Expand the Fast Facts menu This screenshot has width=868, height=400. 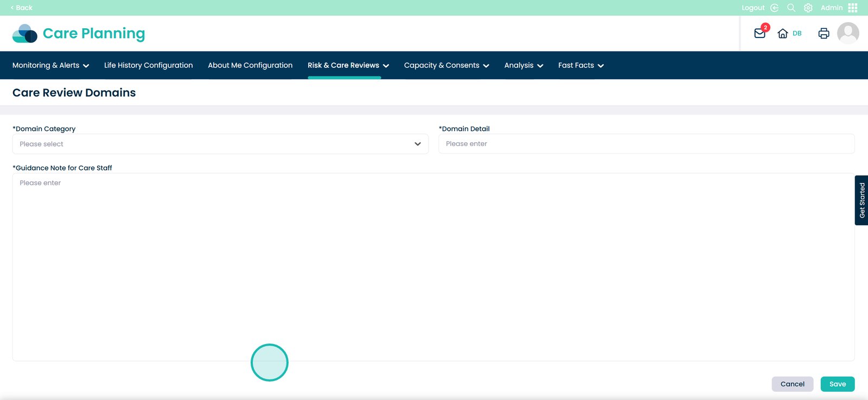(580, 65)
